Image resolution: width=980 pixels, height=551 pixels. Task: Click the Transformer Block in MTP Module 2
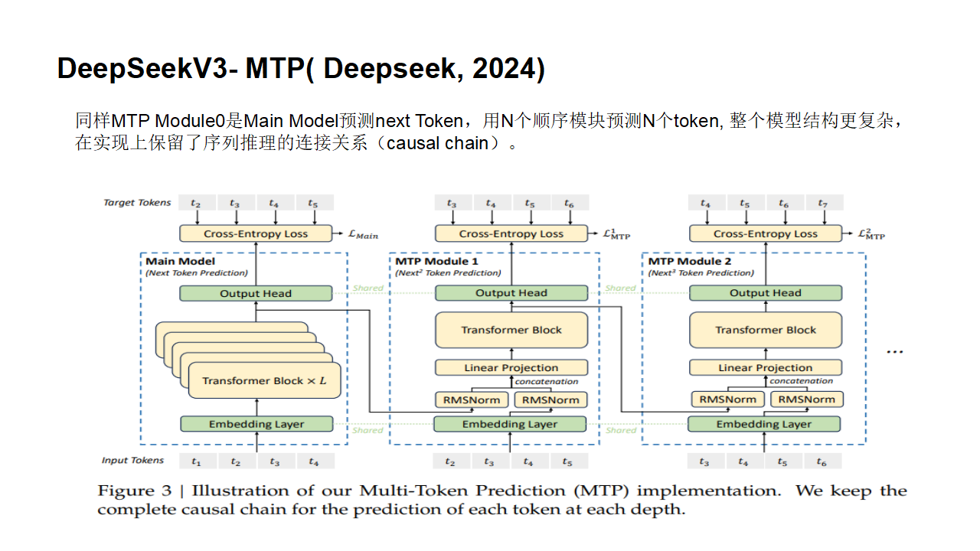coord(766,330)
